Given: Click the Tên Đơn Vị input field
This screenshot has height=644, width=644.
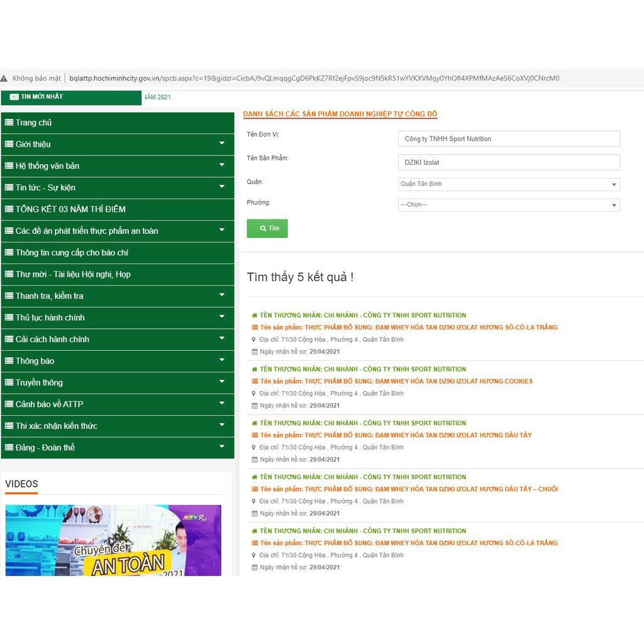Looking at the screenshot, I should [508, 139].
